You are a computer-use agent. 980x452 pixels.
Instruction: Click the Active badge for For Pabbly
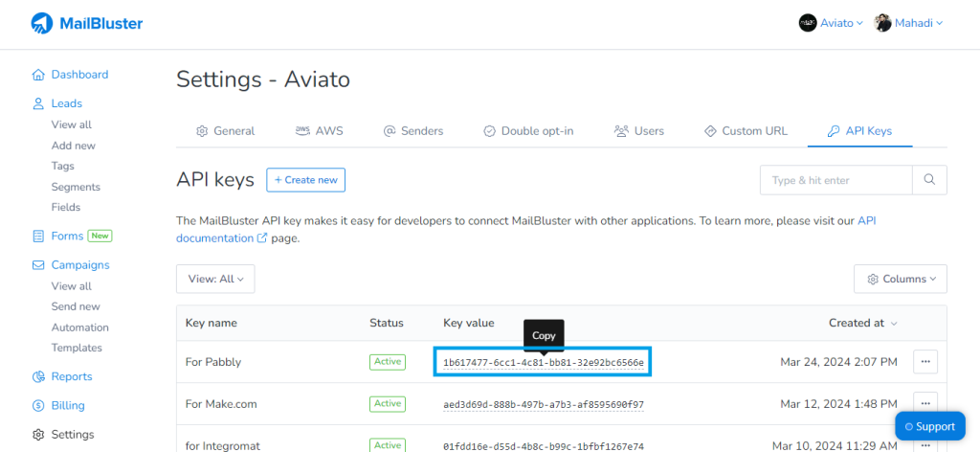click(x=388, y=362)
